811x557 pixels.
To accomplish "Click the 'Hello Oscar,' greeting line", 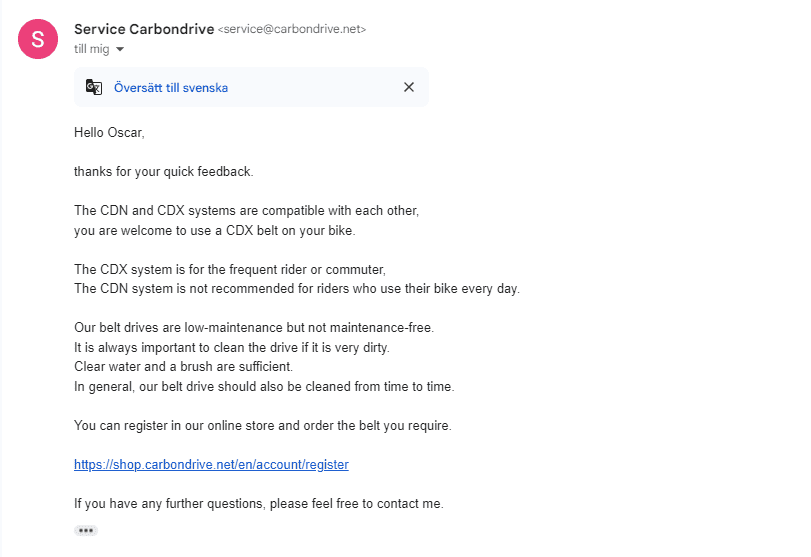I will point(109,132).
